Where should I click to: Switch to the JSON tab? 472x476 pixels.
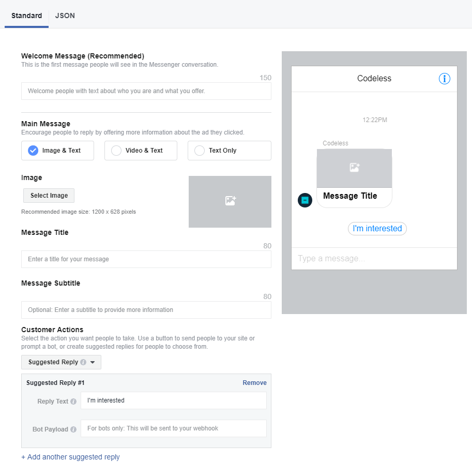coord(65,16)
